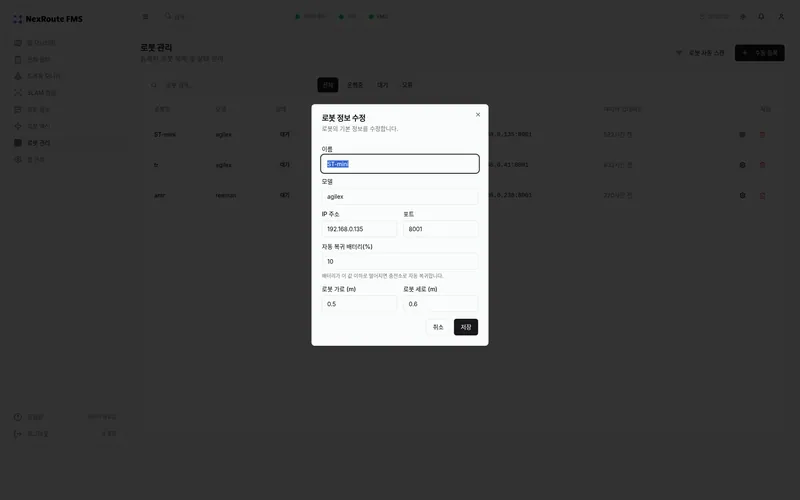
Task: Click the black 수동 등록 plus button
Action: 760,53
